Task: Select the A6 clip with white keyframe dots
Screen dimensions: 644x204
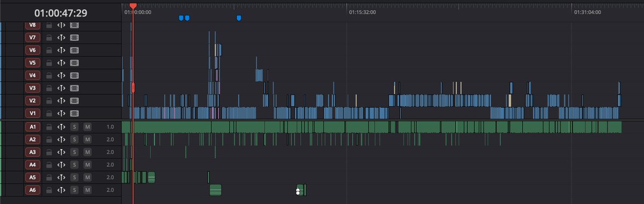Action: 300,190
